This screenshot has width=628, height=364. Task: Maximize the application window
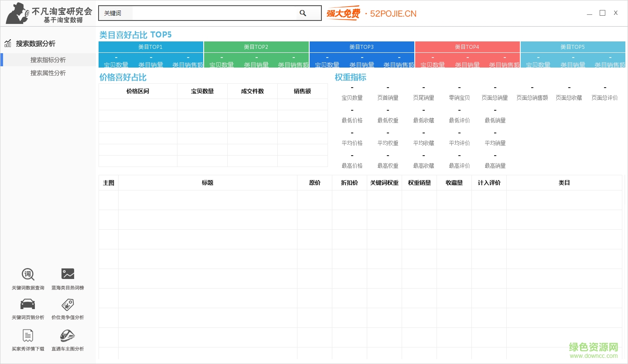tap(602, 13)
